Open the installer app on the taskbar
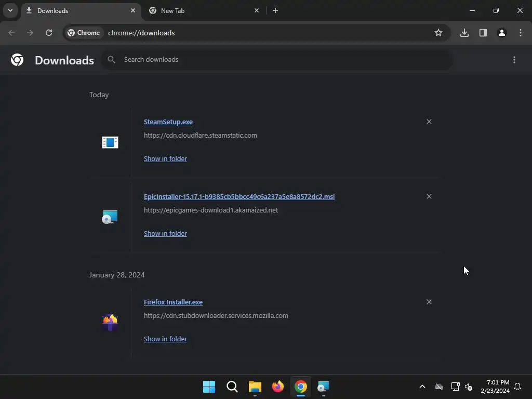 [323, 387]
